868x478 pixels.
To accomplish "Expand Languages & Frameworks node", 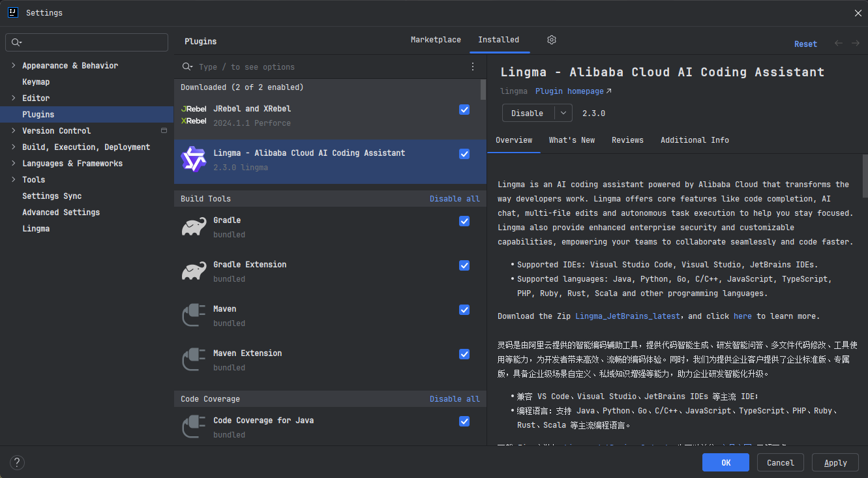I will point(13,163).
